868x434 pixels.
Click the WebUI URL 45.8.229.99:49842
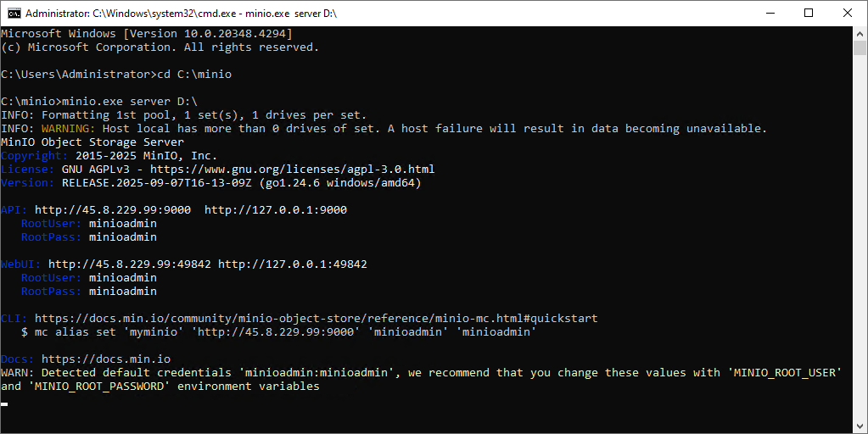[130, 264]
